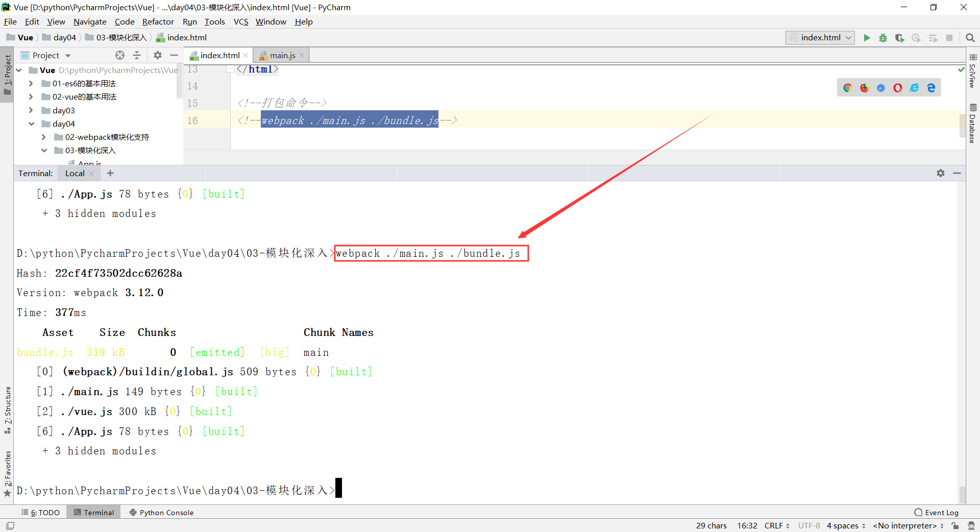
Task: Change CRLF line separator in status bar
Action: [777, 525]
